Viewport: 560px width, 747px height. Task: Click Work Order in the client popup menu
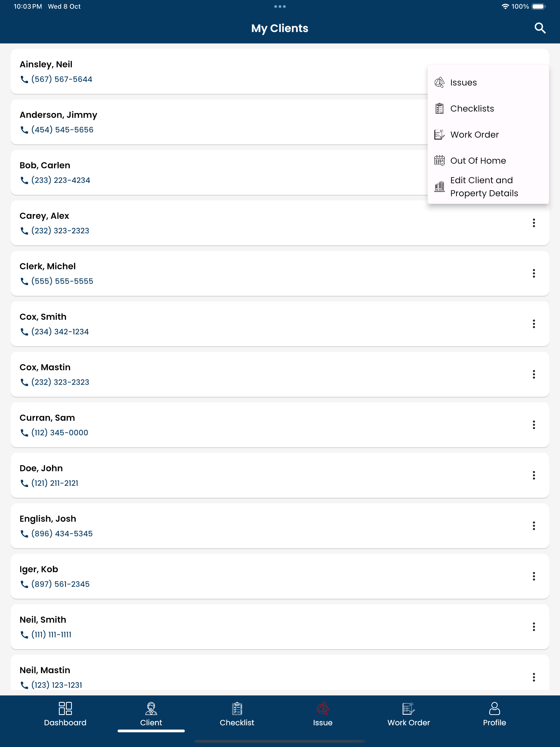pos(488,134)
